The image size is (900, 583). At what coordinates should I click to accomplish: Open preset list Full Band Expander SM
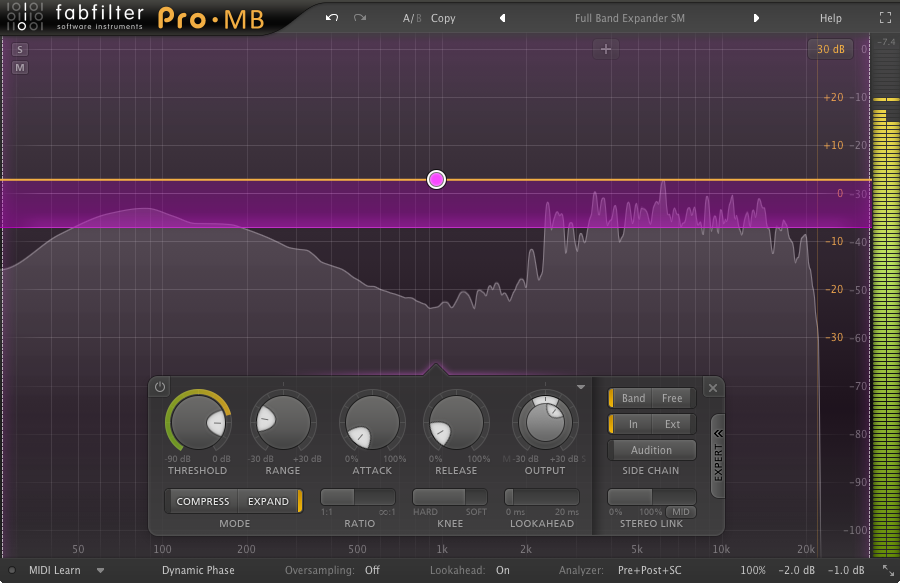click(630, 18)
